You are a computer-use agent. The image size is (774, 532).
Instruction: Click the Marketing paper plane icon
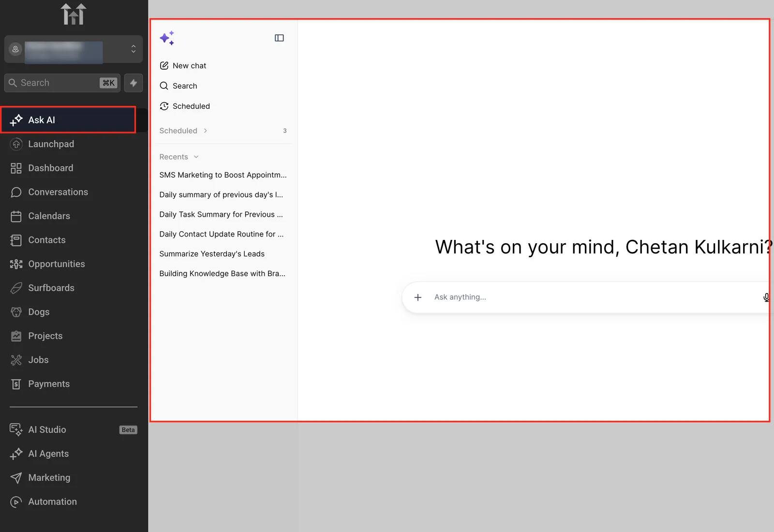(x=16, y=478)
